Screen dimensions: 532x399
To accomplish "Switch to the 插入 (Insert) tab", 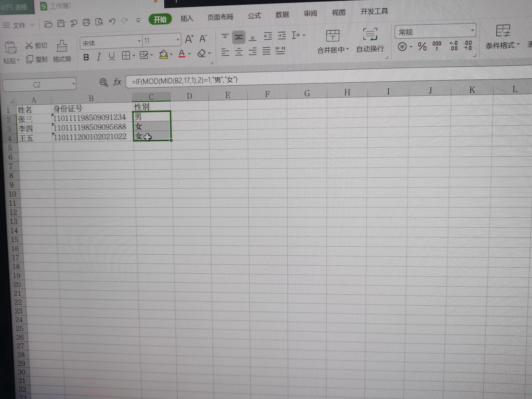I will pos(187,18).
